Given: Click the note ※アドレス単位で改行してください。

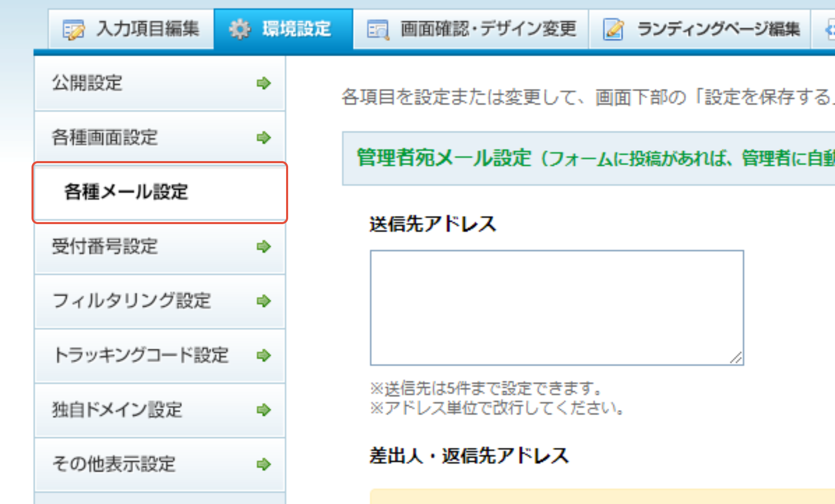Looking at the screenshot, I should [498, 408].
